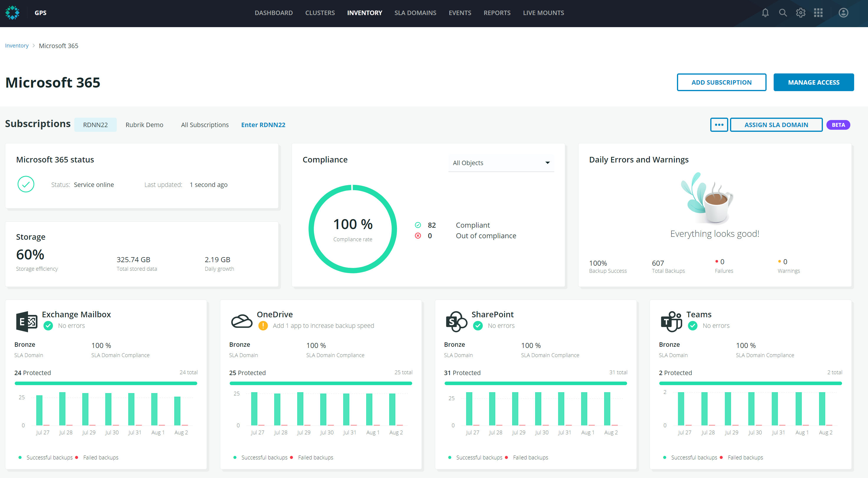Image resolution: width=868 pixels, height=478 pixels.
Task: Click the Exchange Mailbox protected progress bar
Action: click(x=106, y=383)
